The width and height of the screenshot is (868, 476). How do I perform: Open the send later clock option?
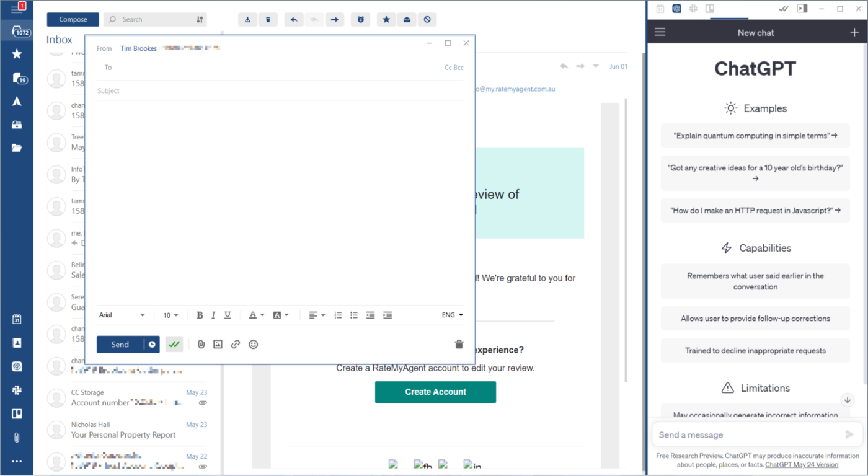pyautogui.click(x=152, y=345)
